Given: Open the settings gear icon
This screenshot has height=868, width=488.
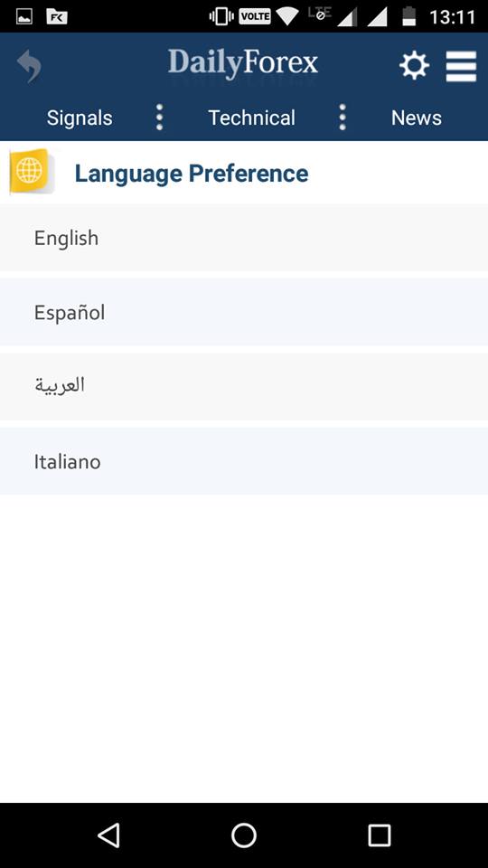Looking at the screenshot, I should click(415, 66).
